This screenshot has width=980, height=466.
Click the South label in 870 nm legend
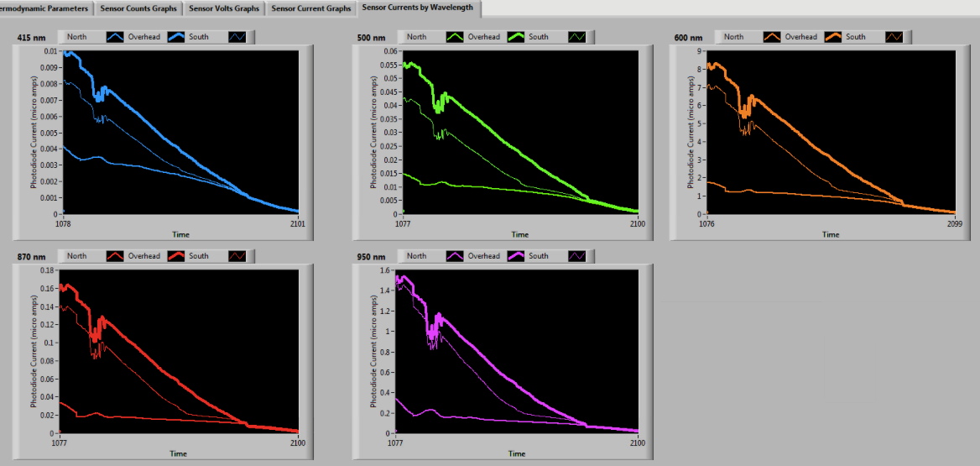click(x=199, y=256)
